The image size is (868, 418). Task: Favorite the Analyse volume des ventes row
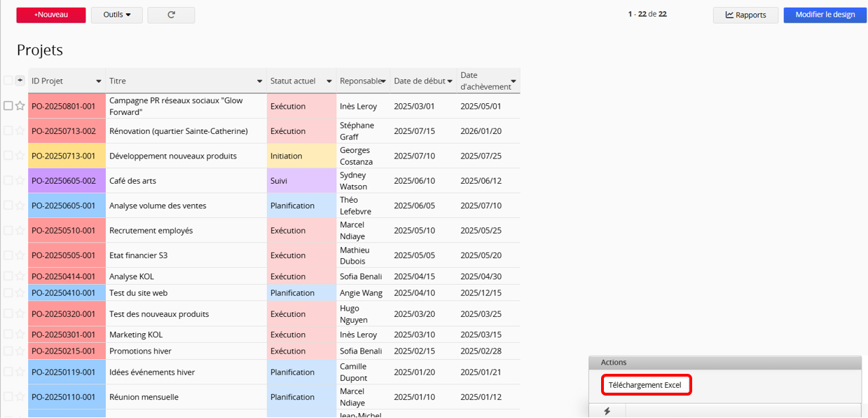tap(20, 205)
